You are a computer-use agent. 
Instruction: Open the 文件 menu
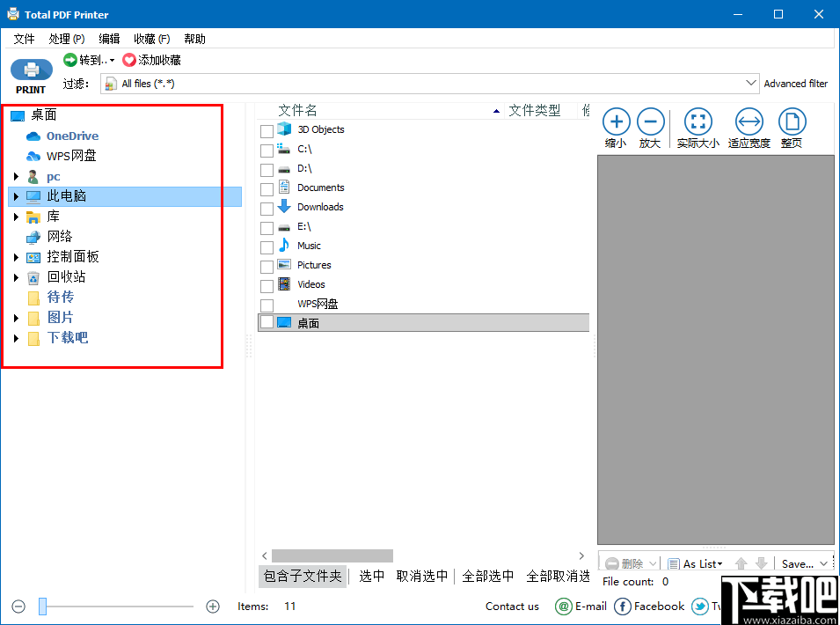click(24, 39)
